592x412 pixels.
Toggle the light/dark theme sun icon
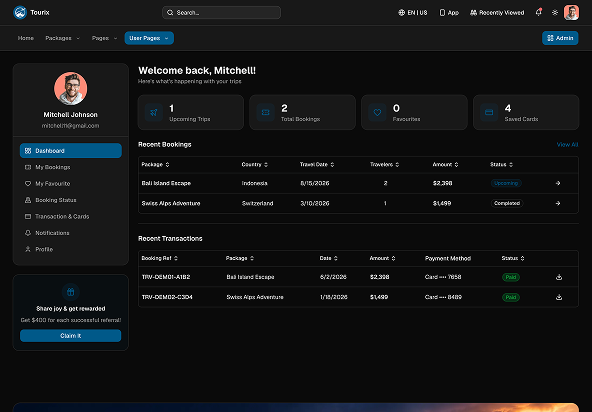coord(555,12)
